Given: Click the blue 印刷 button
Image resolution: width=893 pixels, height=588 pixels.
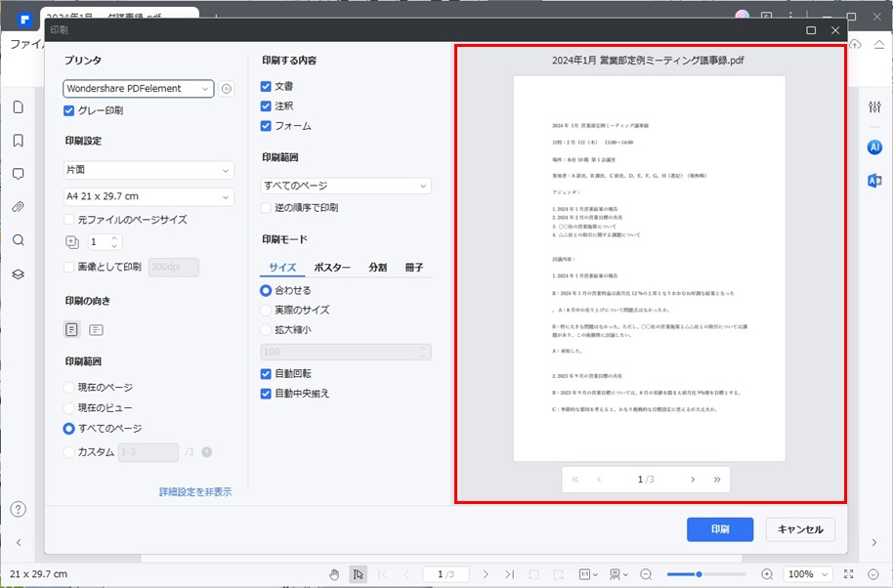Looking at the screenshot, I should click(720, 529).
